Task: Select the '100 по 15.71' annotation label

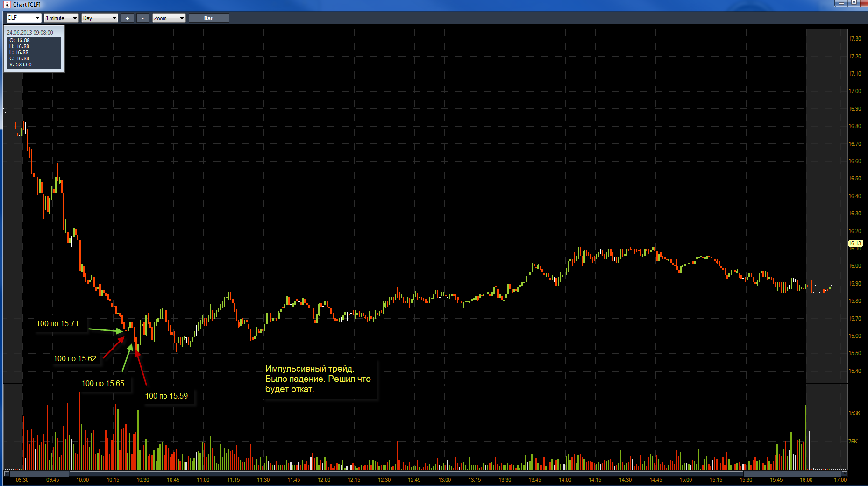Action: [57, 323]
